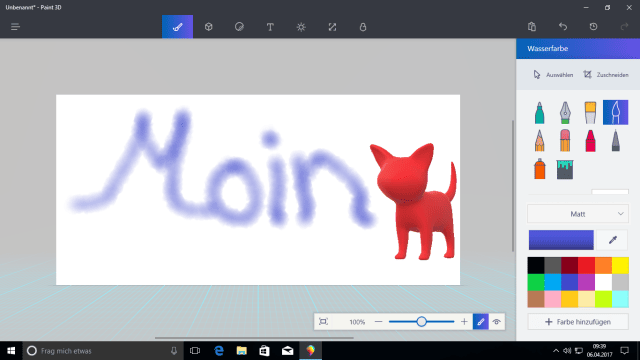Pick the light cyan color swatch
Image resolution: width=640 pixels, height=360 pixels.
pyautogui.click(x=620, y=299)
